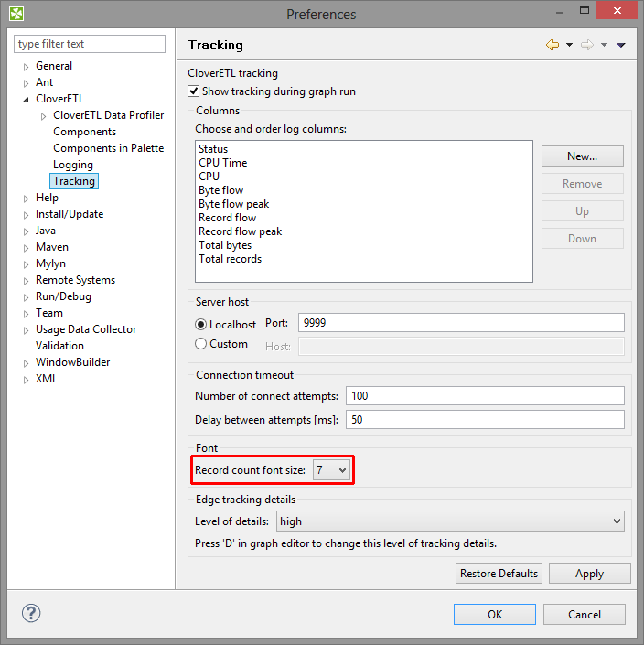Viewport: 644px width, 645px height.
Task: Focus the type filter text field
Action: (90, 44)
